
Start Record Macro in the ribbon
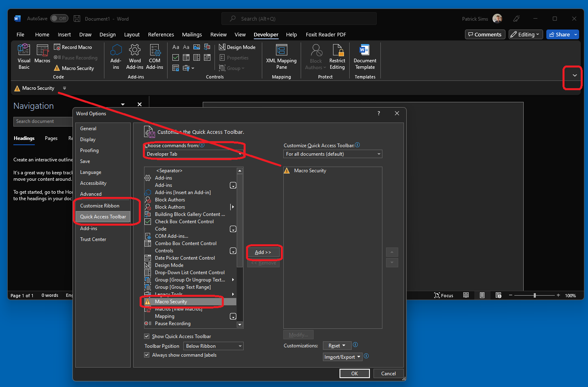click(73, 47)
